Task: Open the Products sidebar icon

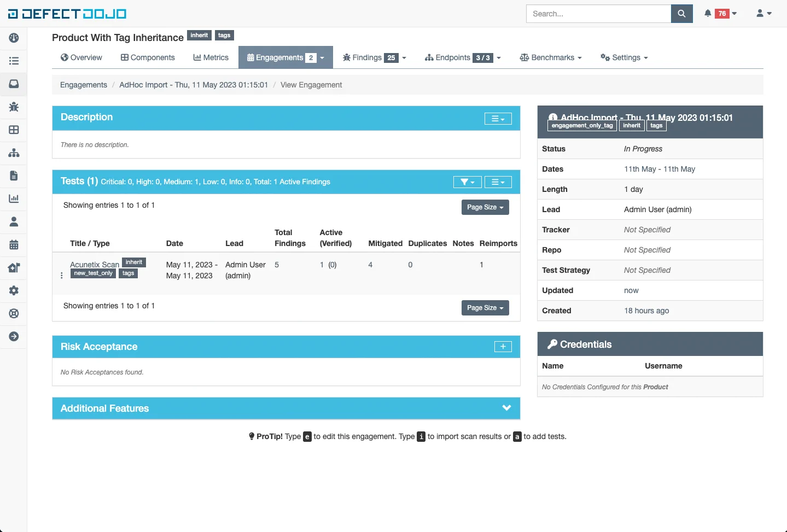Action: coord(14,84)
